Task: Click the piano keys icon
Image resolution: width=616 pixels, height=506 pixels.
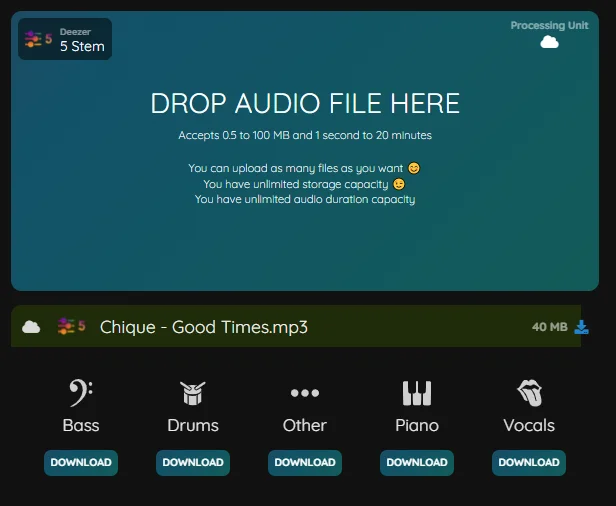Action: coord(417,392)
